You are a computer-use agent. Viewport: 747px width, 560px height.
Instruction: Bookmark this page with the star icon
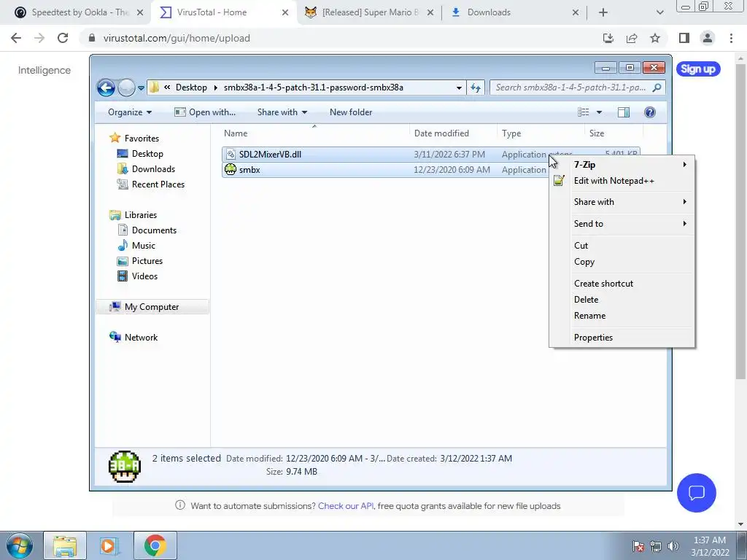tap(655, 38)
